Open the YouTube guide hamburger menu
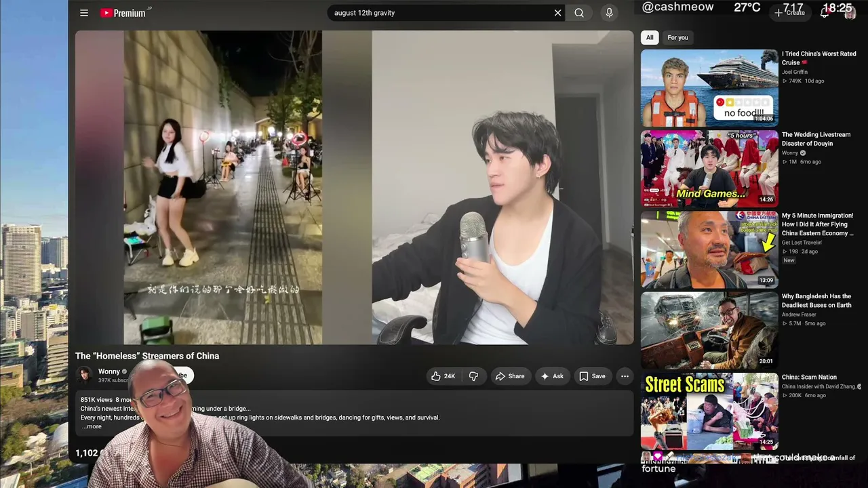 [x=84, y=13]
